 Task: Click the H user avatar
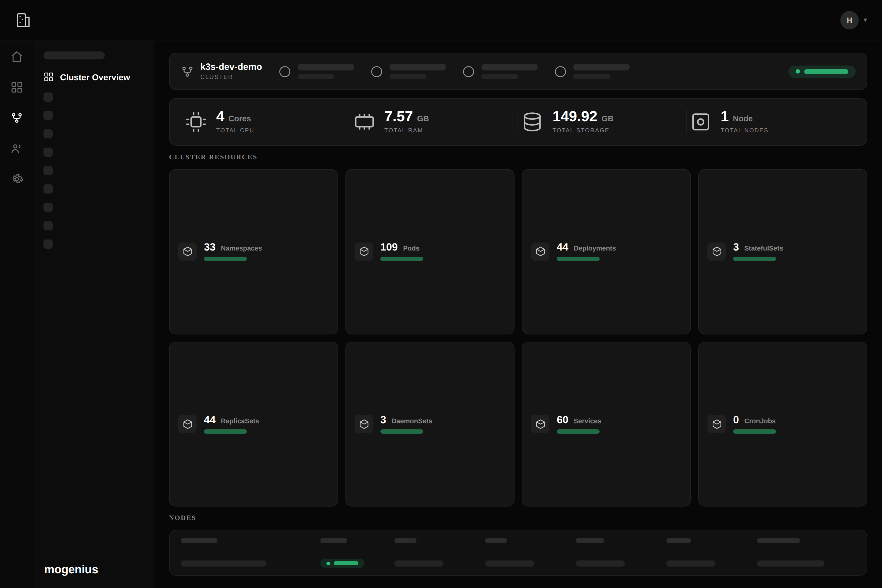tap(849, 20)
